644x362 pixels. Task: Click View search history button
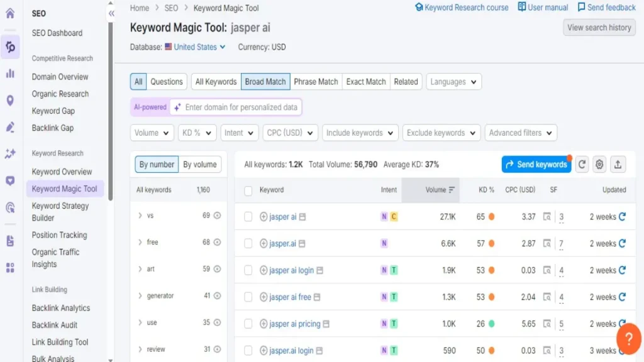click(599, 28)
